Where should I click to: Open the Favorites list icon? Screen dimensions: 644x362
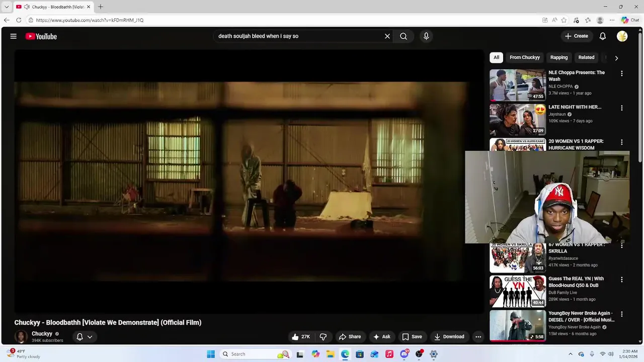[x=588, y=20]
